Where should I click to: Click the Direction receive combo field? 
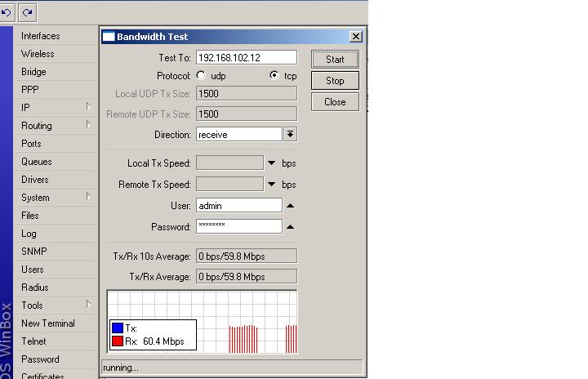coord(238,134)
